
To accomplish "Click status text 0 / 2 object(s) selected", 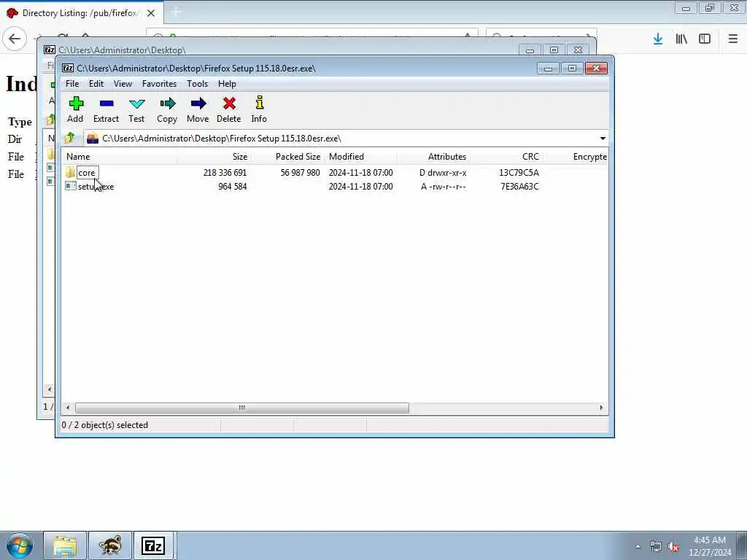I will pos(105,425).
